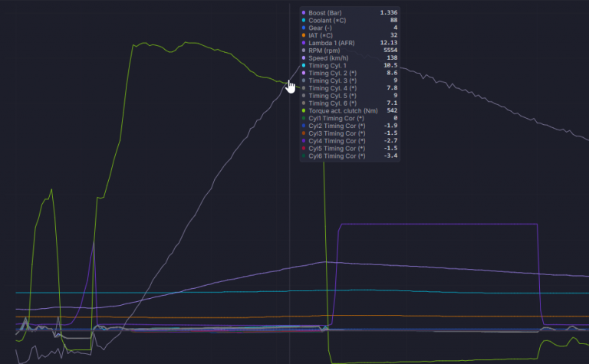The image size is (589, 364).
Task: Click the Timing Cyl. 6 label
Action: (332, 103)
